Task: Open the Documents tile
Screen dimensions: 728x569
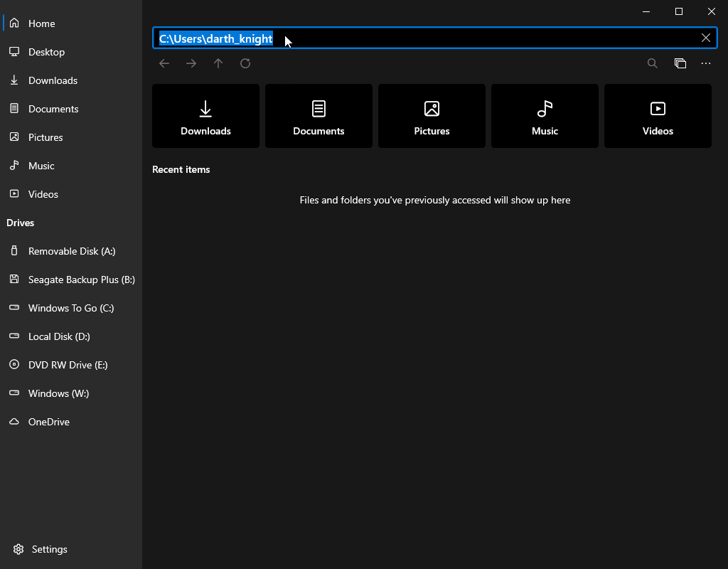Action: 318,116
